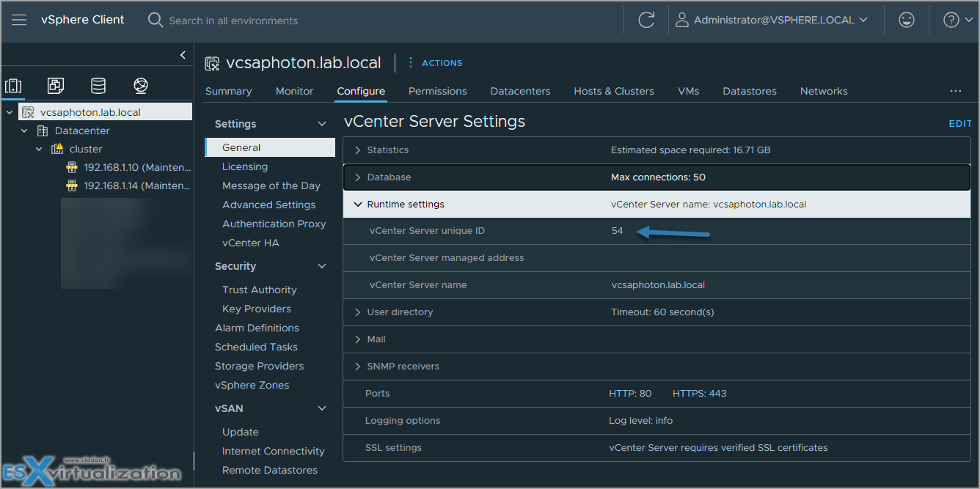Viewport: 980px width, 489px height.
Task: Open the Summary tab
Action: 228,91
